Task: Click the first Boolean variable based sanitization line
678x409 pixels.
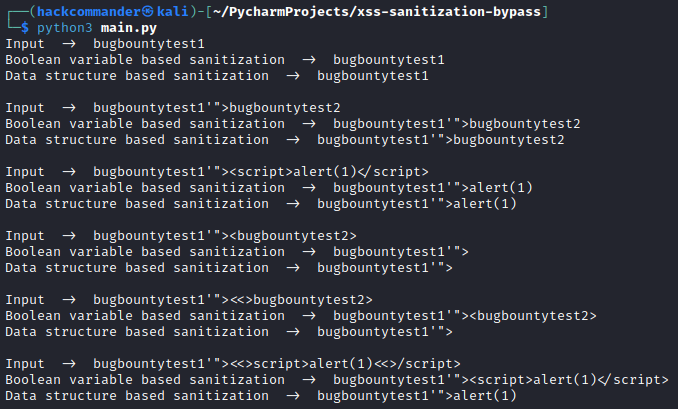Action: pyautogui.click(x=225, y=60)
